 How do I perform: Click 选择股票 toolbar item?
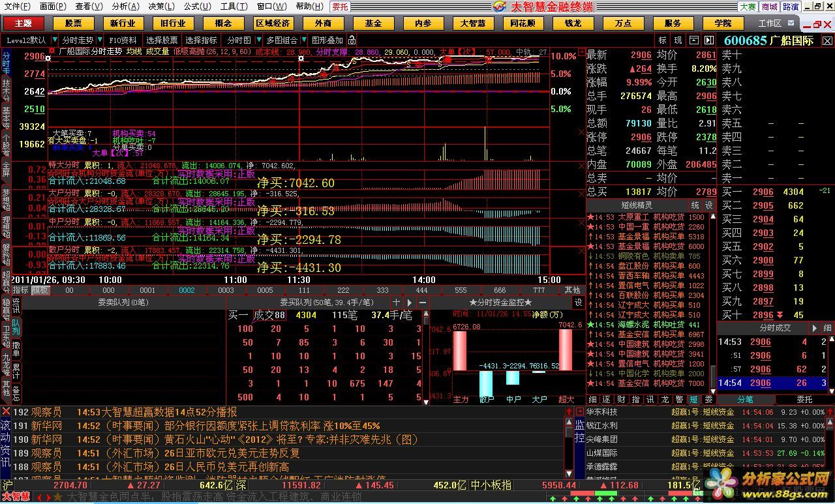coord(162,40)
